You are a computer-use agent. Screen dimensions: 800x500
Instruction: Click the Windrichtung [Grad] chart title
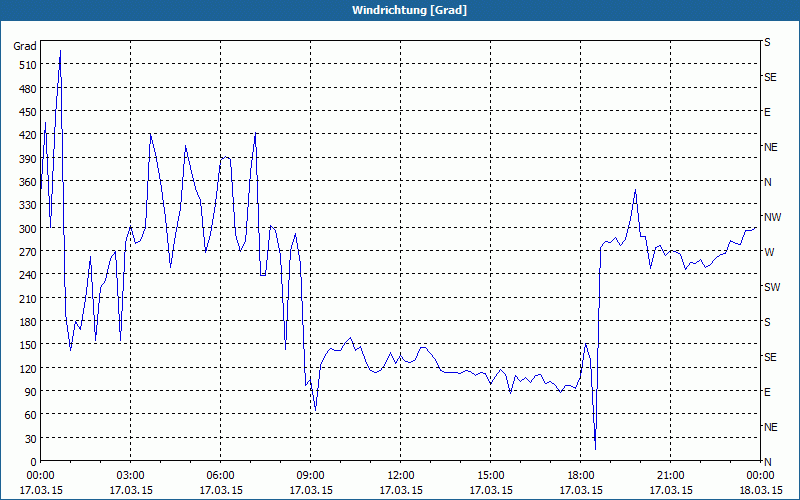pos(409,10)
